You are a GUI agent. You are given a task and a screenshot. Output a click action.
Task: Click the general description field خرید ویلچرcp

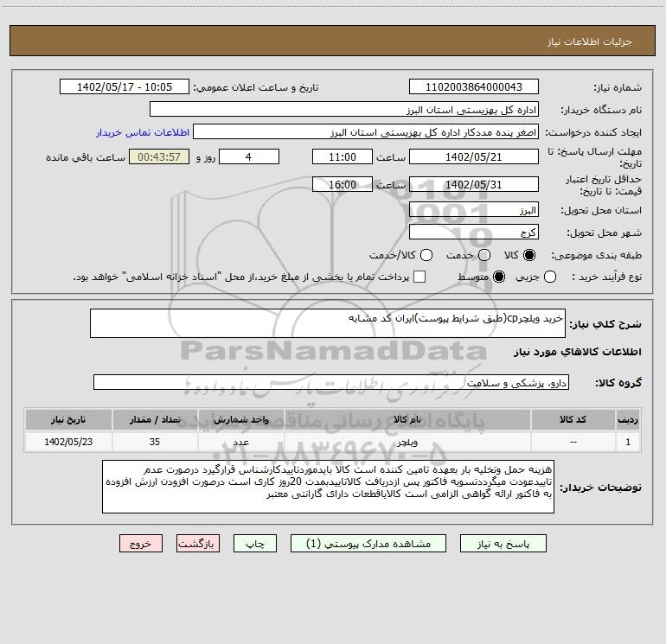[328, 323]
